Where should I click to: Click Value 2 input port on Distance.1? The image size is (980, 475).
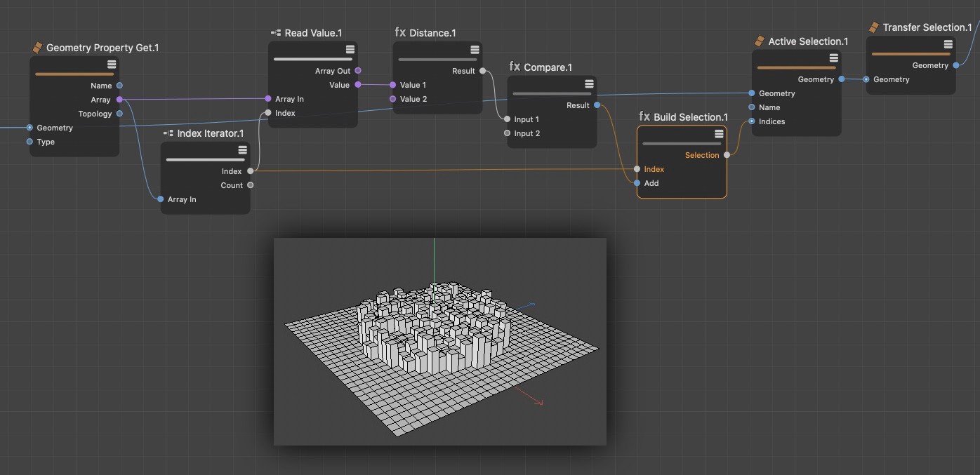392,99
